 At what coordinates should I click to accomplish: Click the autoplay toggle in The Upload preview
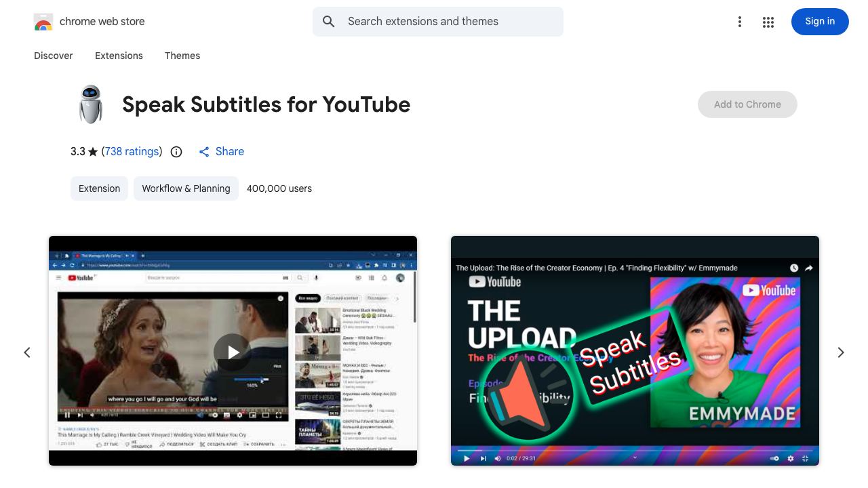point(774,459)
